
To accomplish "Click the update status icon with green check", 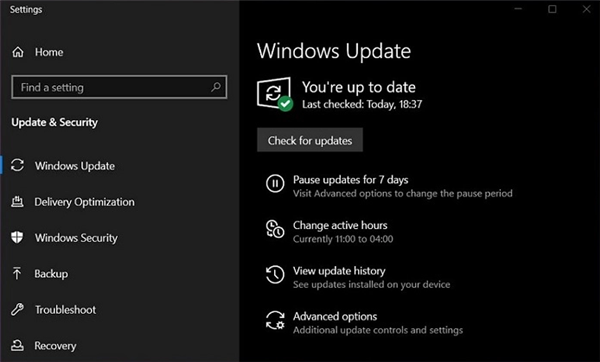I will tap(275, 94).
